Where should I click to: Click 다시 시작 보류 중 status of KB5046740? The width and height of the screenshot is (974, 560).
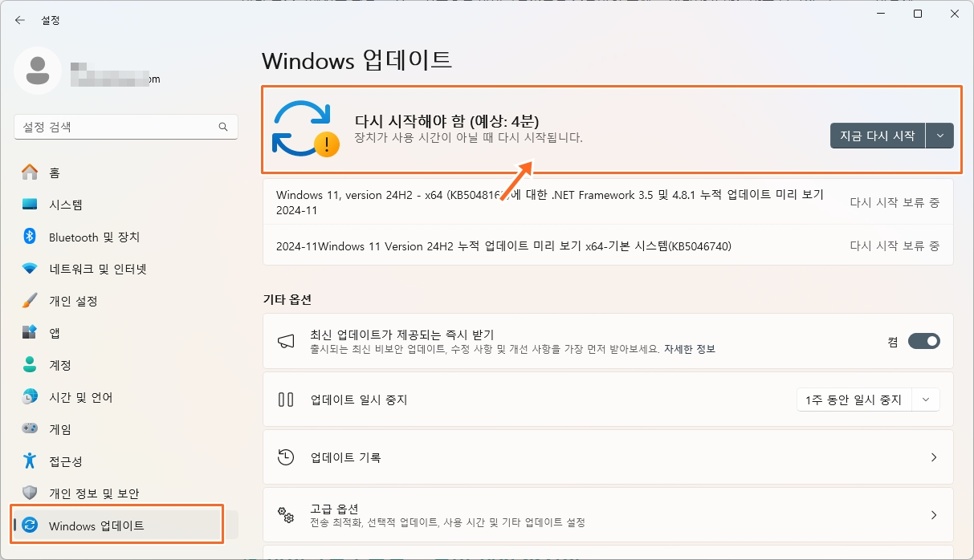coord(895,246)
